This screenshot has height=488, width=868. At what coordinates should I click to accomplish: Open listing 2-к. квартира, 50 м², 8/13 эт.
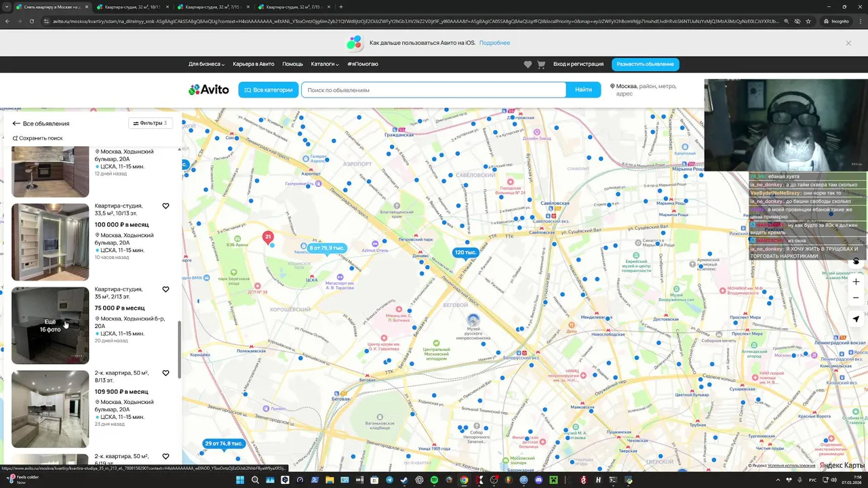point(121,376)
